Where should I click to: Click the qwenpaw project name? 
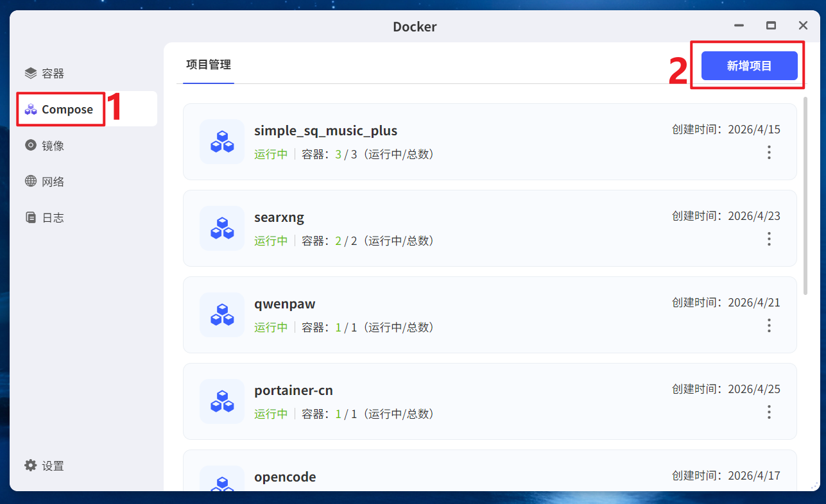[x=285, y=304]
